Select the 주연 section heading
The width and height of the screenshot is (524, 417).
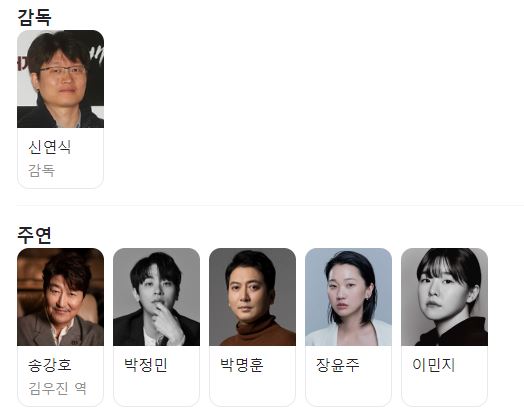[34, 235]
